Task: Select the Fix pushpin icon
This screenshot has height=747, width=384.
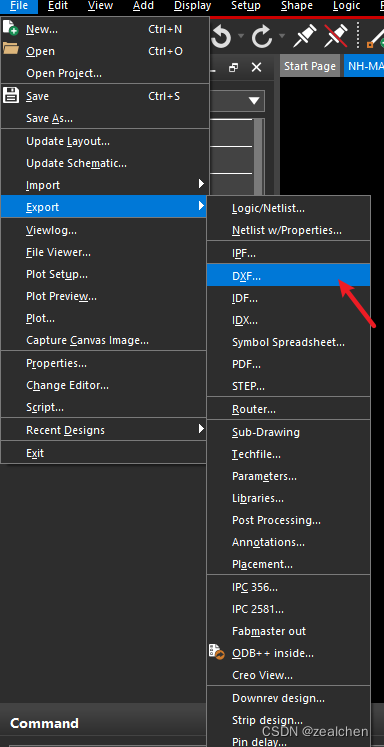Action: (305, 36)
